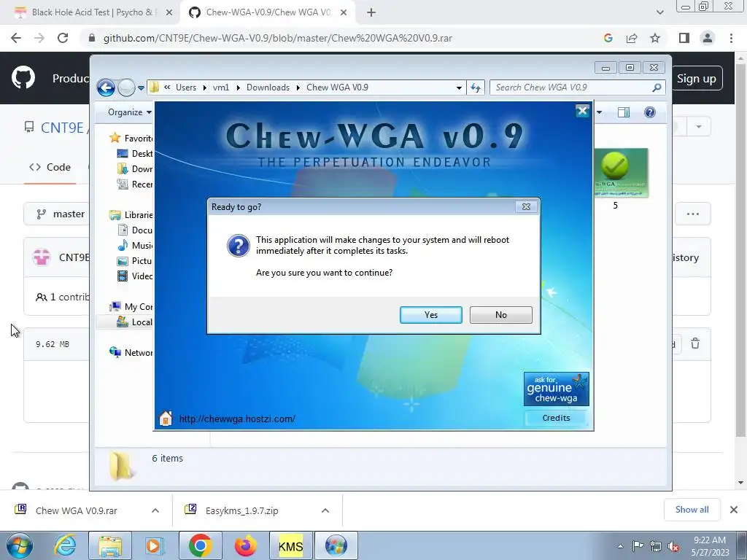The width and height of the screenshot is (747, 560).
Task: Expand Easykms_1.9.7.zip download options
Action: pyautogui.click(x=325, y=510)
